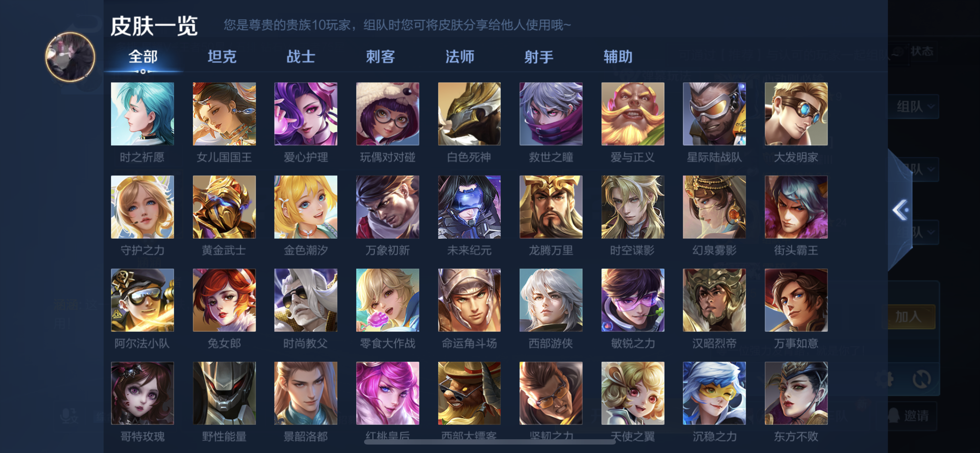Click the horizontal scrollbar under the skin list
Image resolution: width=980 pixels, height=453 pixels.
tap(490, 442)
